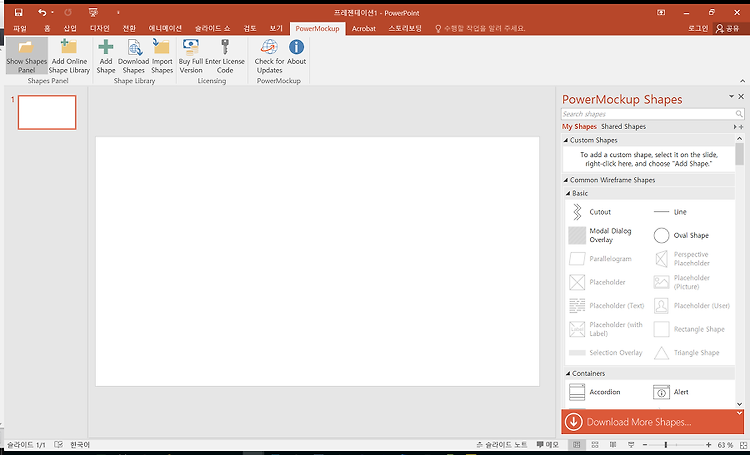Switch to Normal view icon in status bar

coord(577,445)
